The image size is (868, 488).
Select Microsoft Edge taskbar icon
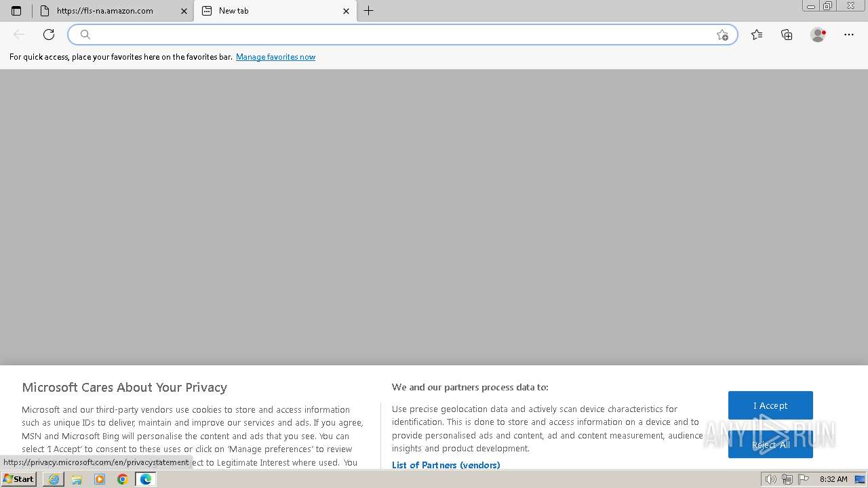(146, 479)
